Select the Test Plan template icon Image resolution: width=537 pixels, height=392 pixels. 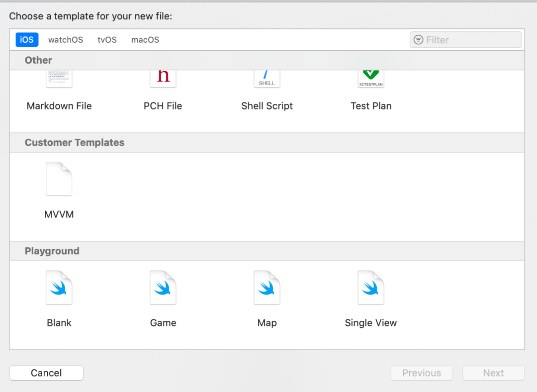pyautogui.click(x=371, y=79)
